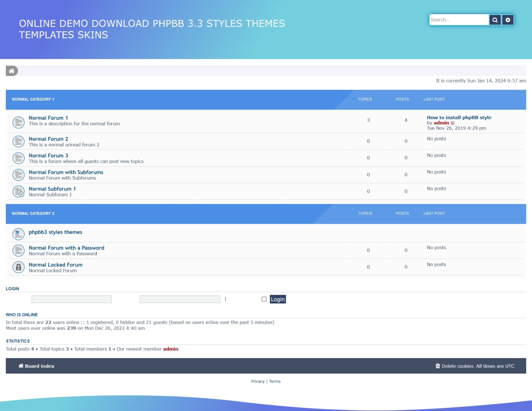Open the admin newest member profile link
Screen dimensions: 532x411
pos(170,349)
